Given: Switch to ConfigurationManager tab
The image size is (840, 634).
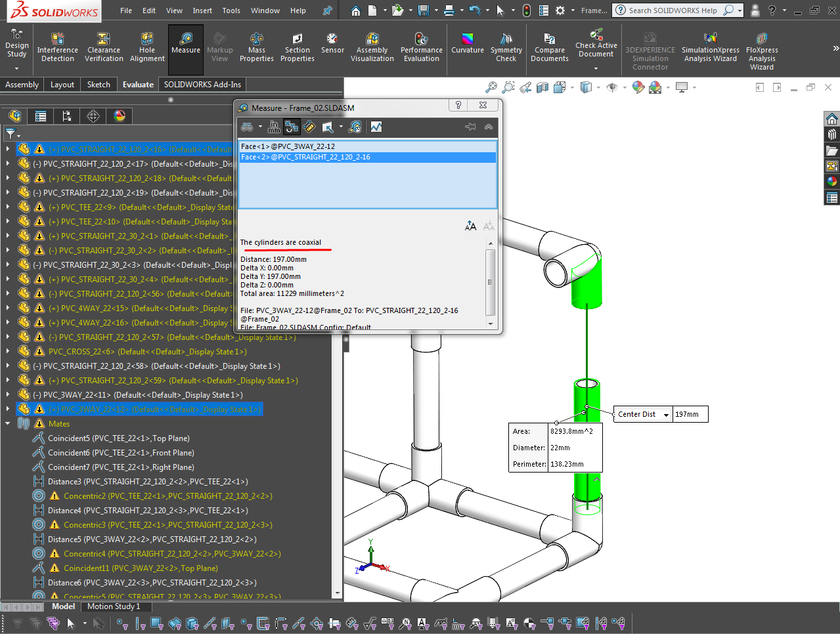Looking at the screenshot, I should [67, 116].
